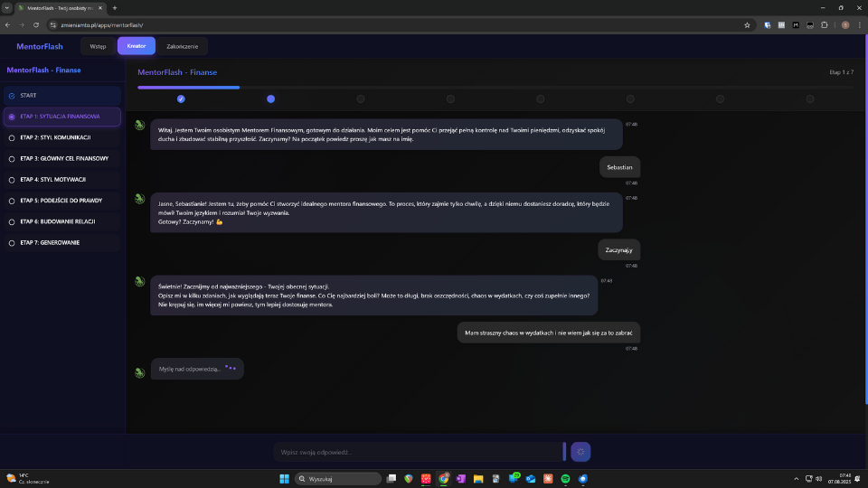This screenshot has width=868, height=488.
Task: Bookmark this page with the star icon
Action: [747, 25]
